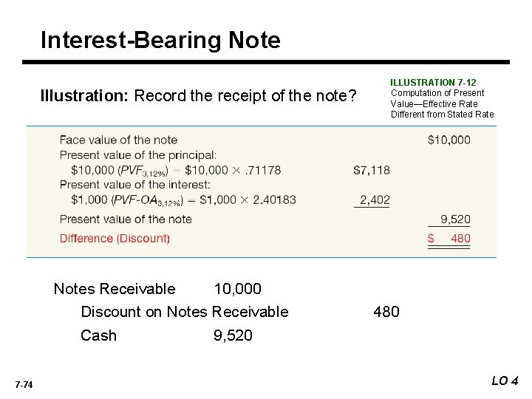Select 'Discount on Notes Receivable' entry
The width and height of the screenshot is (532, 399).
185,312
